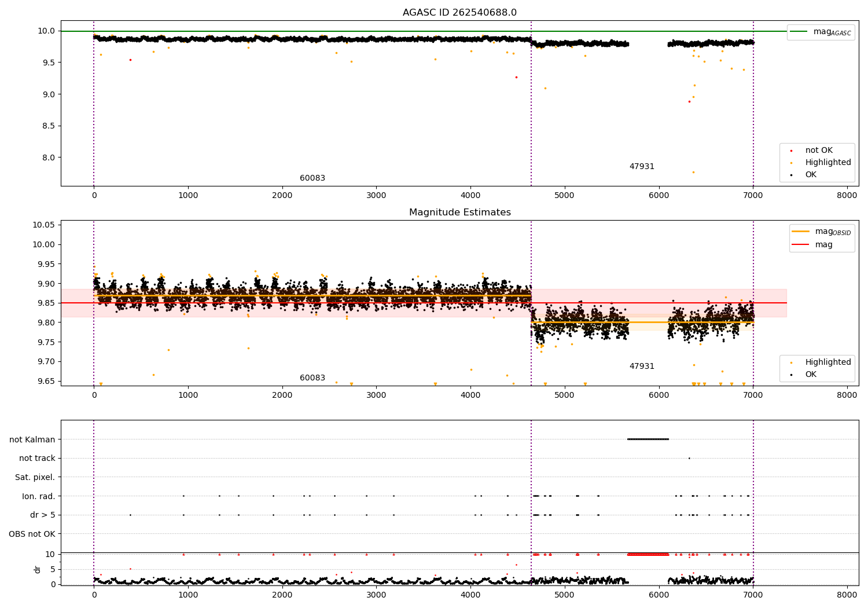This screenshot has height=608, width=868.
Task: Select the 'OK' legend entry in the top plot
Action: pyautogui.click(x=811, y=175)
